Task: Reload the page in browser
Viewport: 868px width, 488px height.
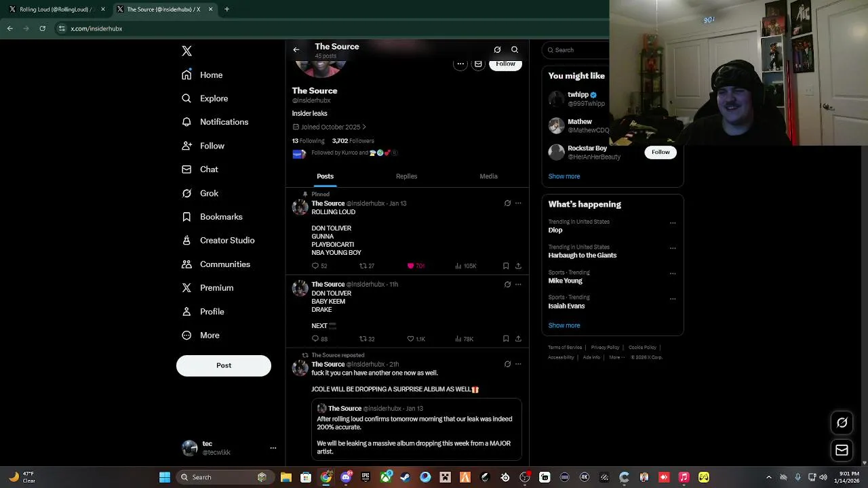Action: tap(42, 28)
